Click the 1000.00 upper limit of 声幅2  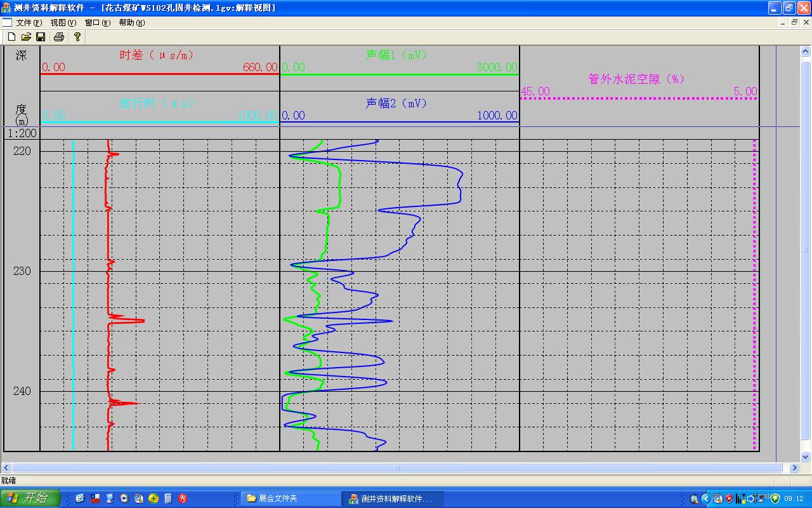(497, 116)
